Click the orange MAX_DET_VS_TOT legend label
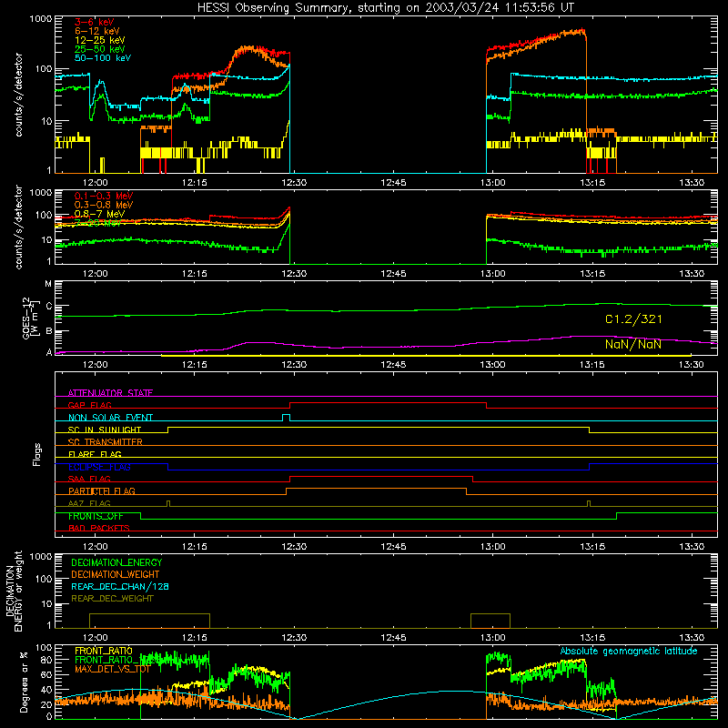The image size is (728, 728). [x=113, y=669]
